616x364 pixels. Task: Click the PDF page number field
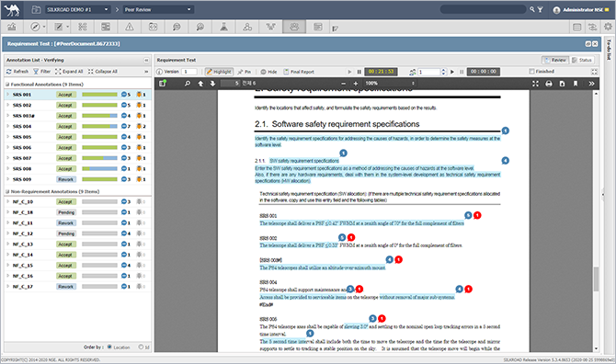point(231,84)
